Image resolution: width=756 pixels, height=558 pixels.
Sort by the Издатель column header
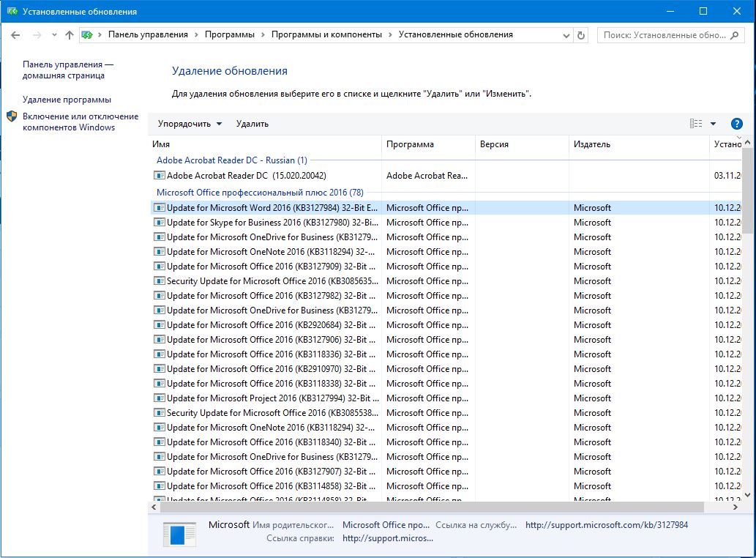pos(591,144)
